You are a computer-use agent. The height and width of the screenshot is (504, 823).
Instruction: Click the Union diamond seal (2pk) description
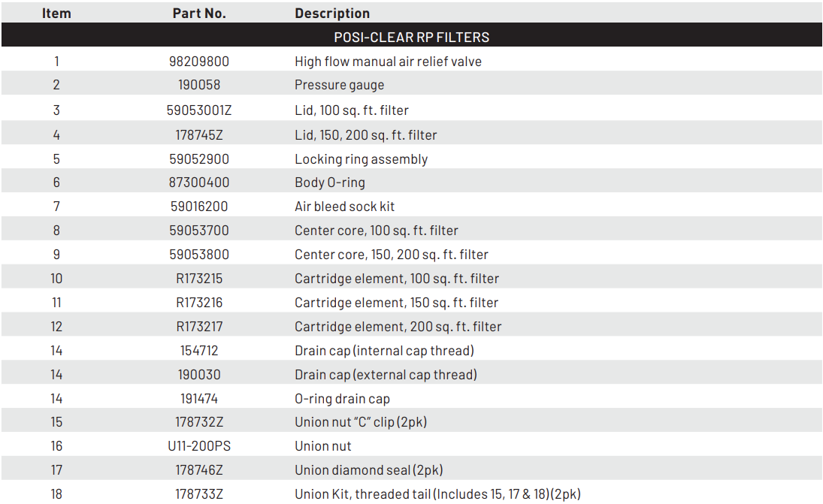(368, 470)
